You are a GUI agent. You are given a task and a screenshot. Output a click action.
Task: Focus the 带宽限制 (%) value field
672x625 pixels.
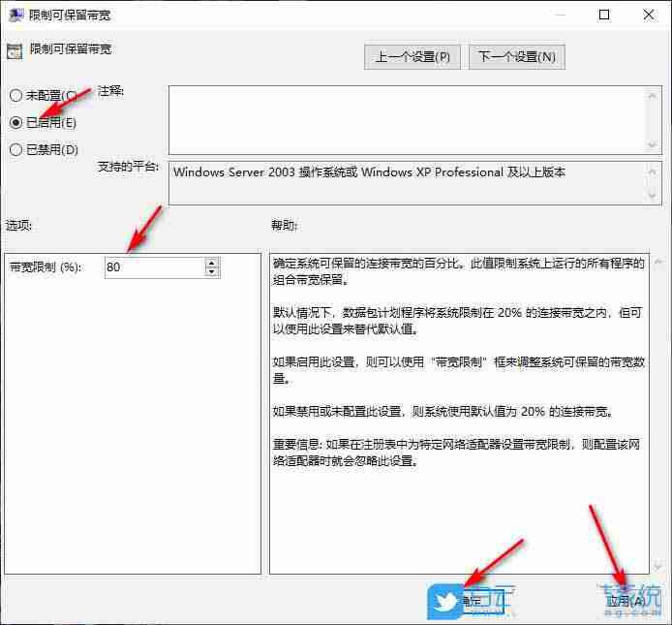point(155,266)
